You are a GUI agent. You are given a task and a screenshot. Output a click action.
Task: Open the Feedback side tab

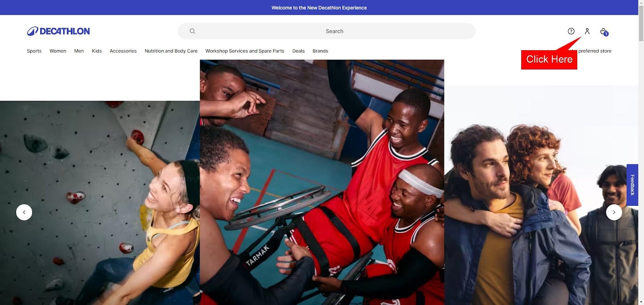tap(632, 185)
